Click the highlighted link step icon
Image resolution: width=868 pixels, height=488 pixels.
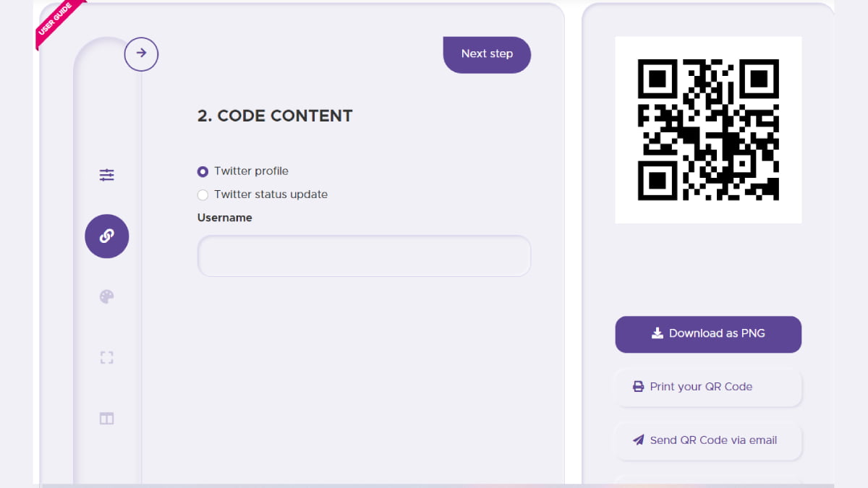pos(106,236)
